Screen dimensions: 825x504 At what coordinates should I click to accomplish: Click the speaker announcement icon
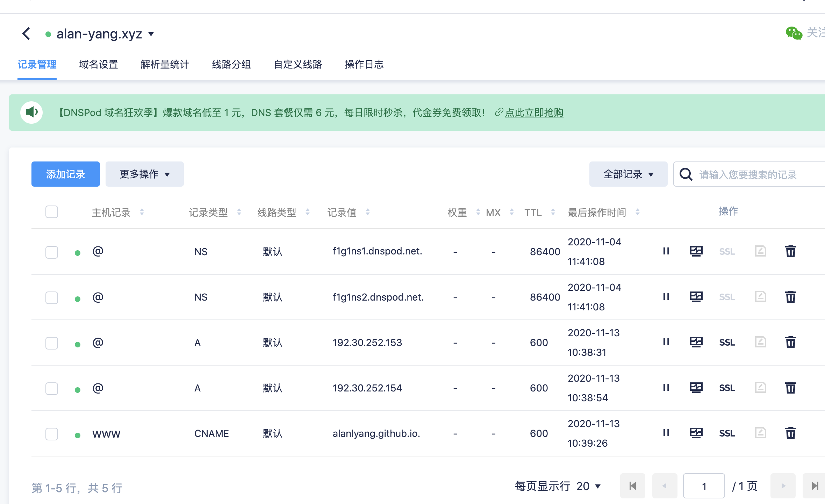pos(31,112)
